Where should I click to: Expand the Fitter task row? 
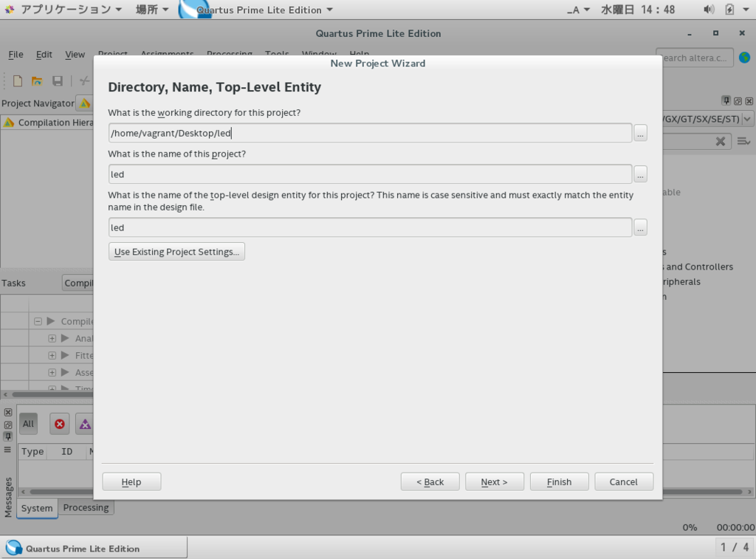[52, 355]
